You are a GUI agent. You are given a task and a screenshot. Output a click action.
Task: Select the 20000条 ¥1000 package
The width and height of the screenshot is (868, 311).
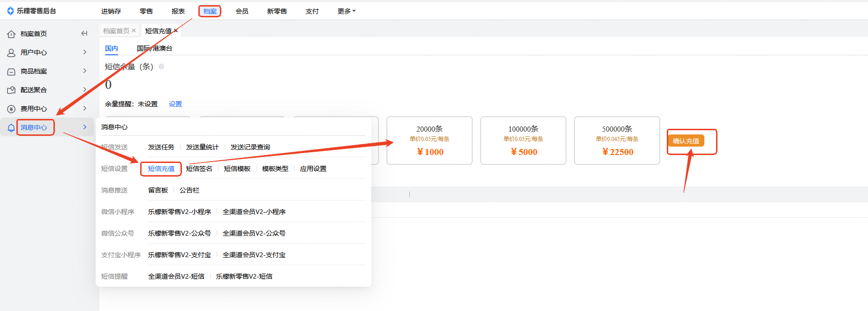tap(430, 141)
